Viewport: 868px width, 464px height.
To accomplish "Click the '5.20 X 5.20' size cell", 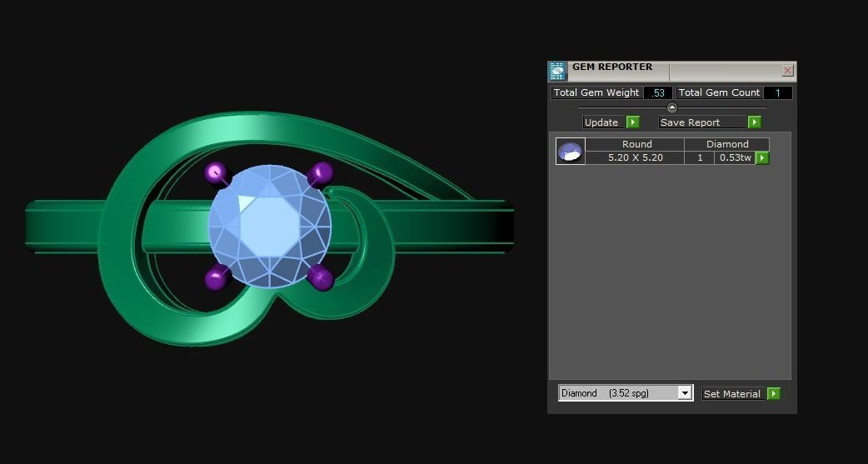I will [x=635, y=157].
